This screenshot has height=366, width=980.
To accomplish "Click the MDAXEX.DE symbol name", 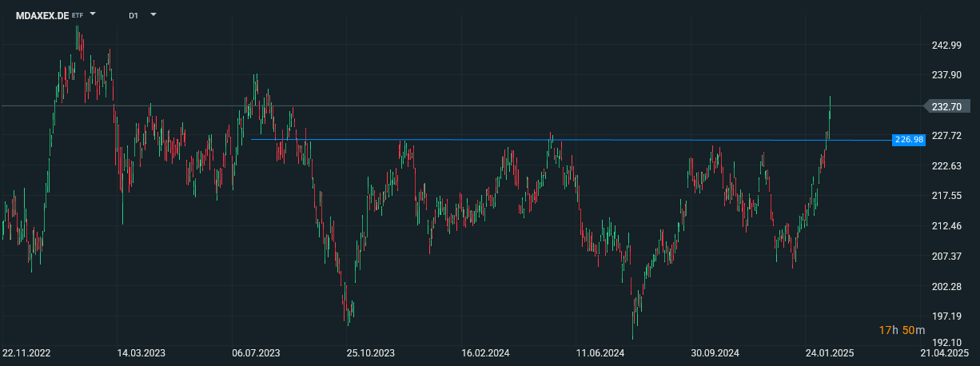I will (x=42, y=15).
